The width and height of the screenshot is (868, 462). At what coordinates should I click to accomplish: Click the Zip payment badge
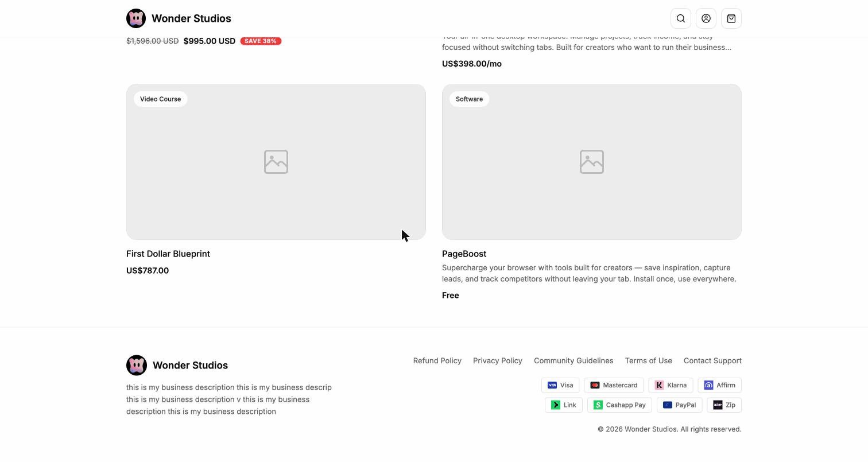724,405
